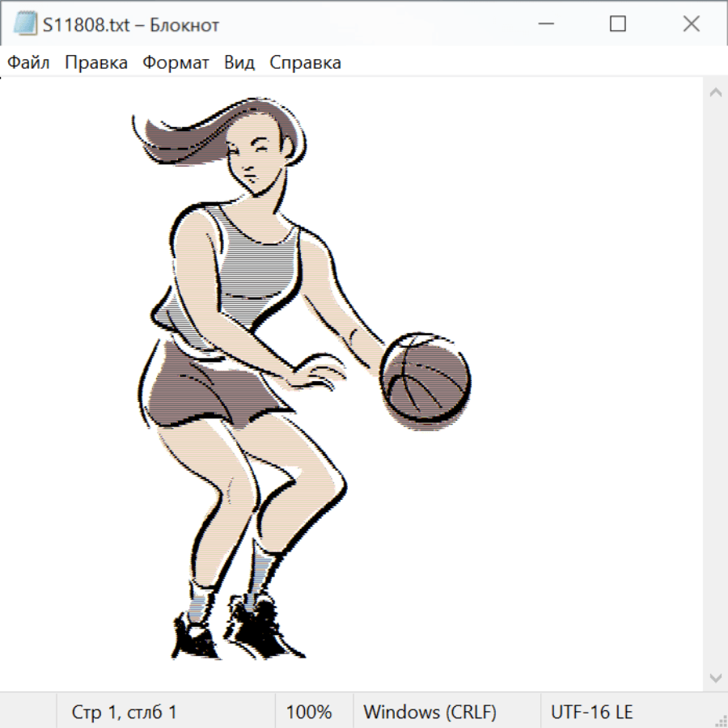This screenshot has height=728, width=728.
Task: Open the Вид menu
Action: pos(239,63)
